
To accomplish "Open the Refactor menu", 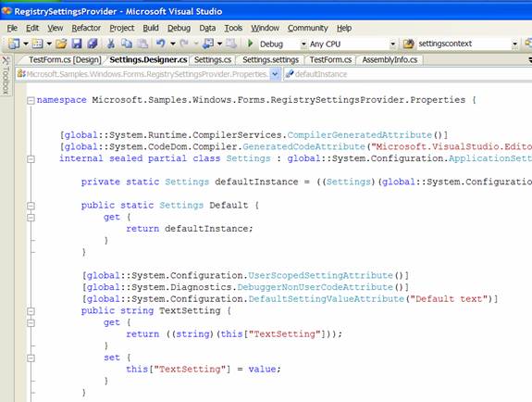I will click(86, 28).
